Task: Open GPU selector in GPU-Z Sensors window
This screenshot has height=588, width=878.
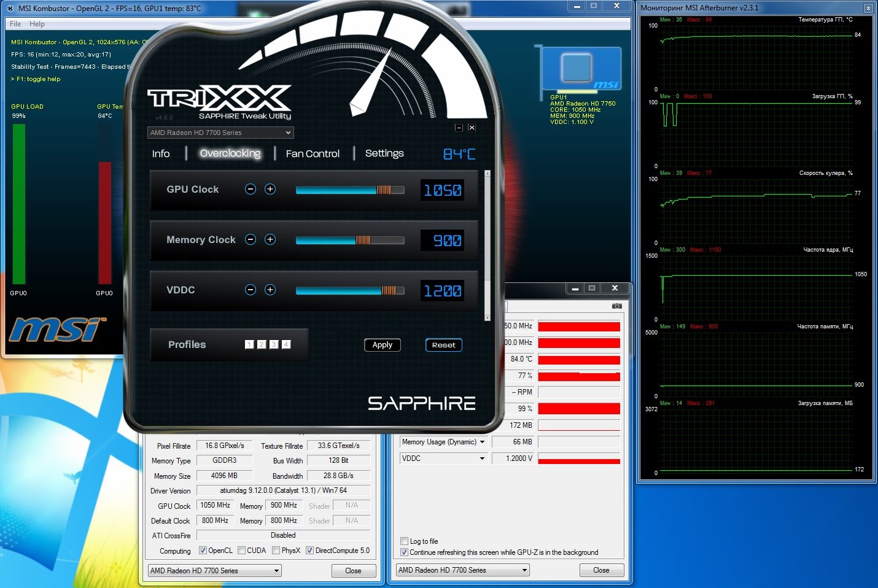Action: point(463,570)
